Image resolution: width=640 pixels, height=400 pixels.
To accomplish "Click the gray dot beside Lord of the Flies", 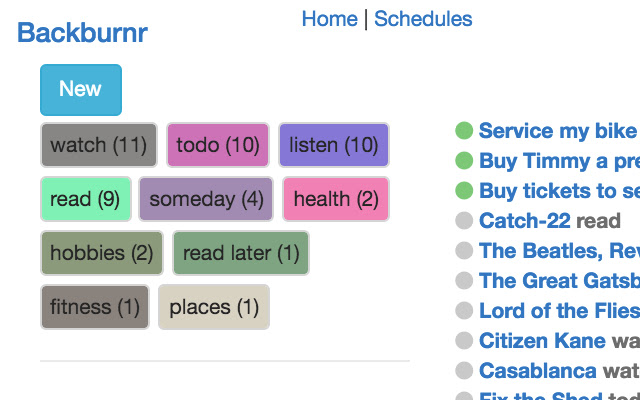I will (464, 311).
